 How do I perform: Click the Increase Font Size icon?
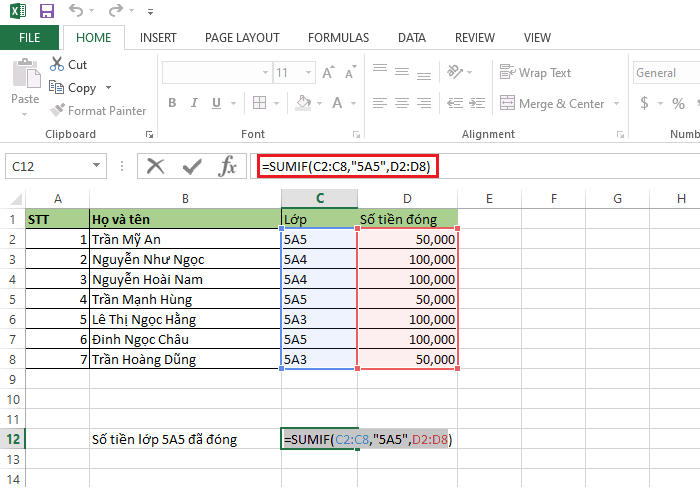point(328,72)
